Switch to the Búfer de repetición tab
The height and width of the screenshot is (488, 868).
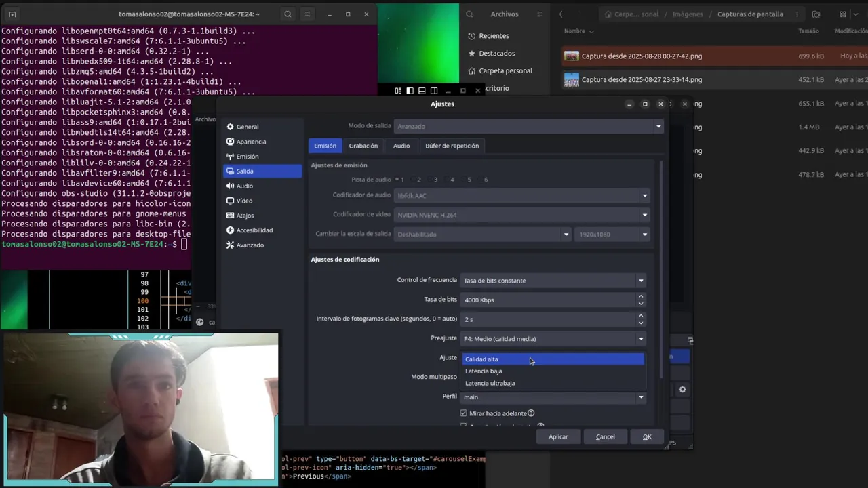[452, 146]
